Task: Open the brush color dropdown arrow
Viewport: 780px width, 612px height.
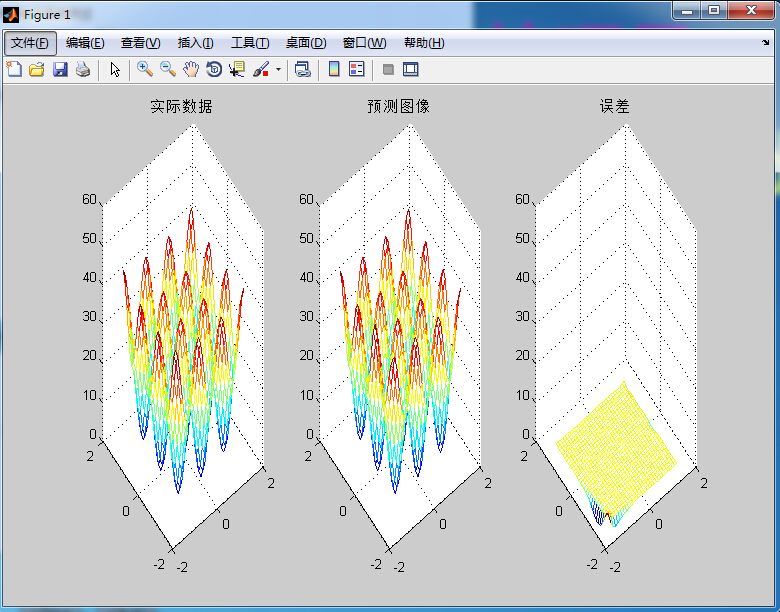Action: click(x=278, y=69)
